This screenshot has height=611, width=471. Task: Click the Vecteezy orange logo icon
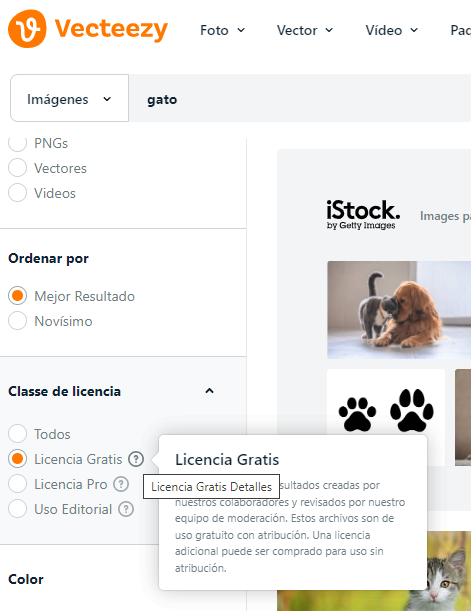point(27,29)
